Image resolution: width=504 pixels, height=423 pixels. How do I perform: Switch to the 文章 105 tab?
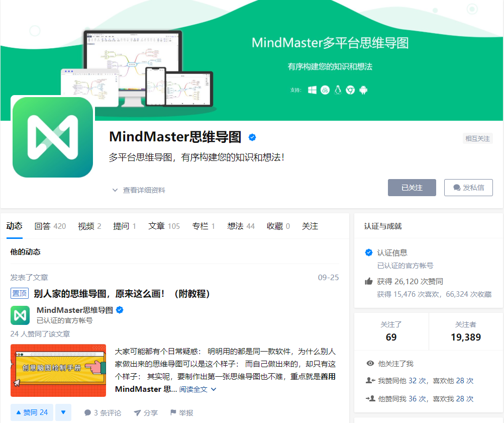point(164,226)
